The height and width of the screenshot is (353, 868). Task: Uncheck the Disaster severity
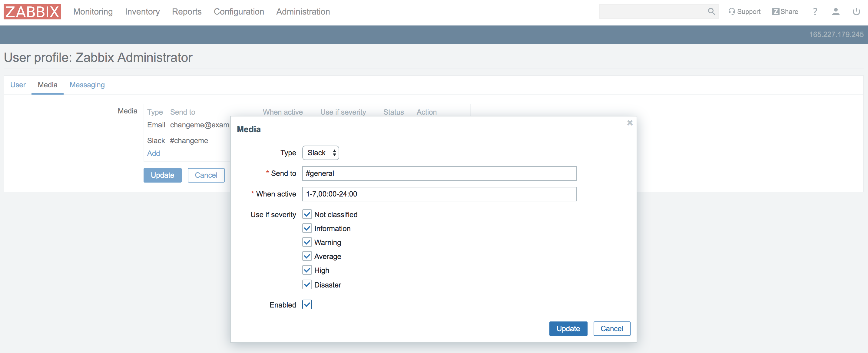tap(307, 284)
